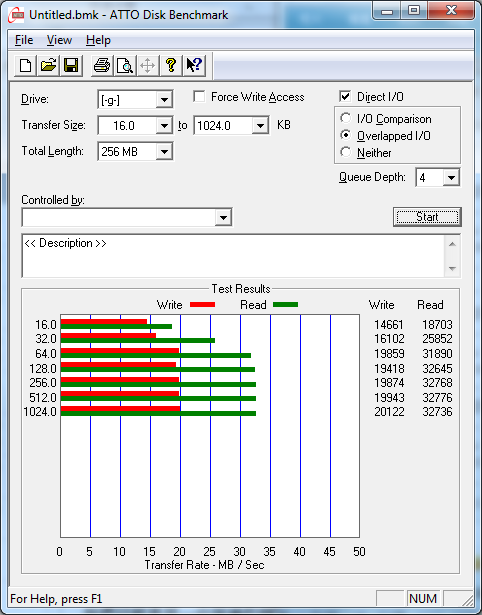Select the Neither radio button

346,152
